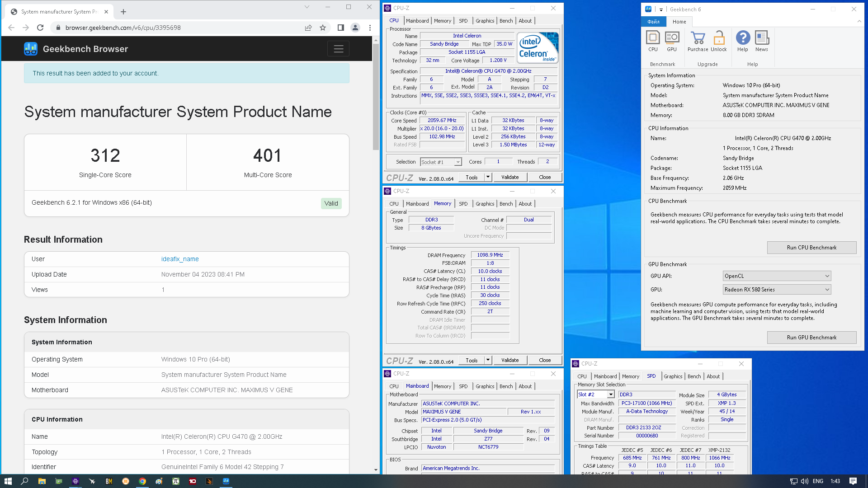Open Geekbench Browser hamburger menu
868x488 pixels.
[338, 49]
